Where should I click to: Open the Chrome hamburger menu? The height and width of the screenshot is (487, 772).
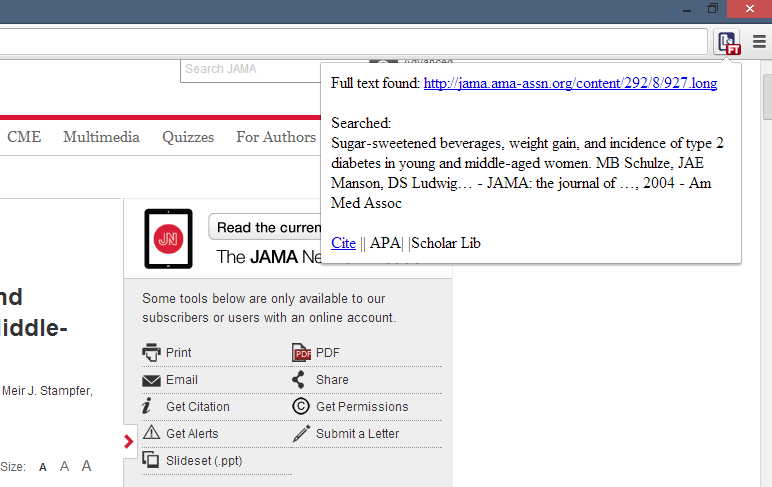pyautogui.click(x=759, y=42)
